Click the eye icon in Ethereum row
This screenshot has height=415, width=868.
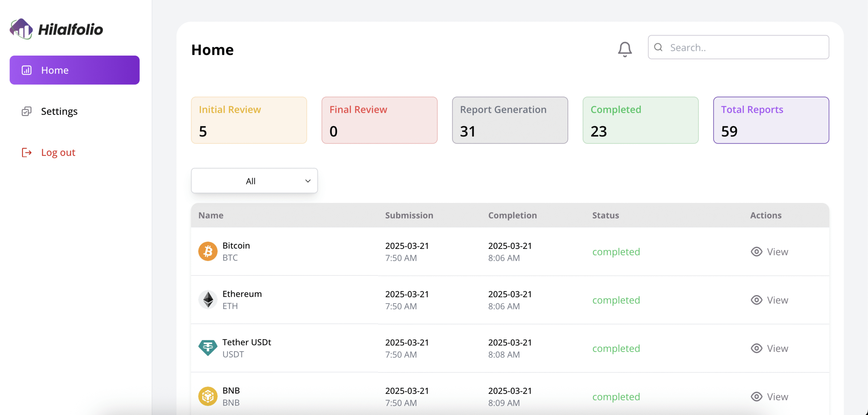pyautogui.click(x=756, y=300)
